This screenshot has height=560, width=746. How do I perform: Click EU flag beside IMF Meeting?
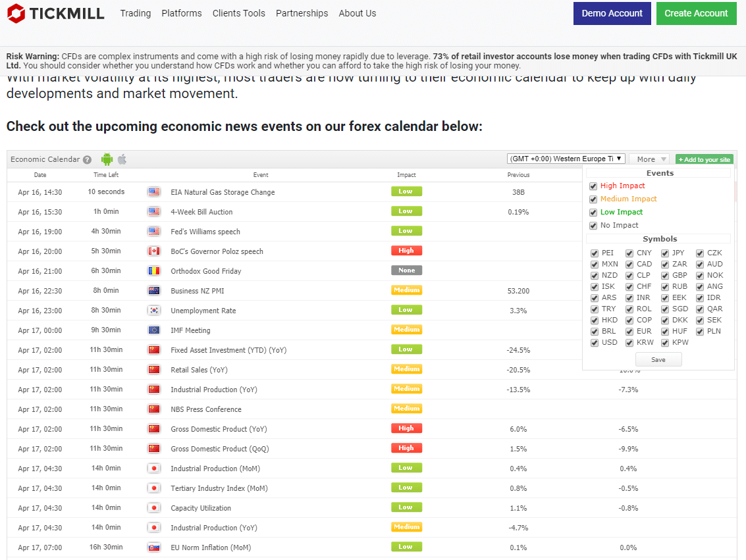[x=153, y=330]
